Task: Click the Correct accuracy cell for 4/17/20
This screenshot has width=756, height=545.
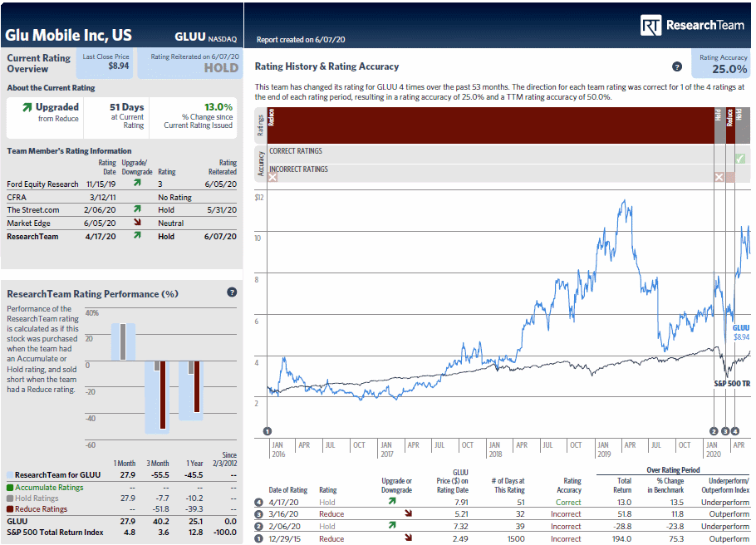Action: coord(568,502)
